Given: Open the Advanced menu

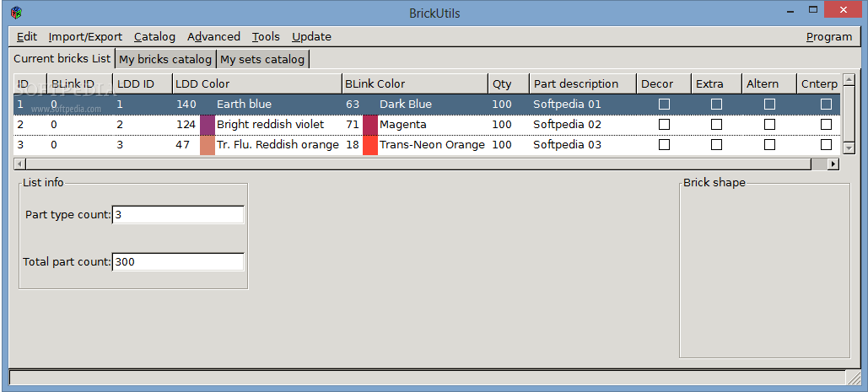Looking at the screenshot, I should 213,37.
